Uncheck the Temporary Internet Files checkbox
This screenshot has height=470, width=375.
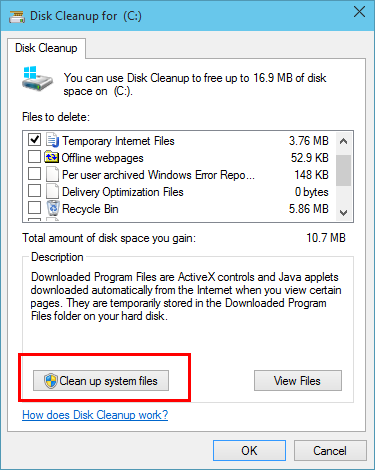[x=34, y=140]
